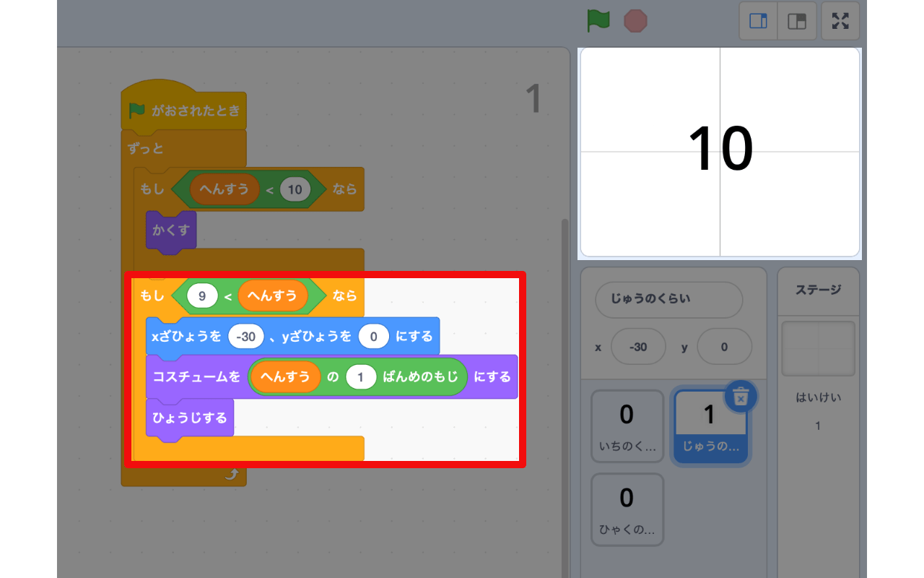Viewport: 924px width, 578px height.
Task: Delete the じゅうのくらい sprite with trash icon
Action: point(740,396)
